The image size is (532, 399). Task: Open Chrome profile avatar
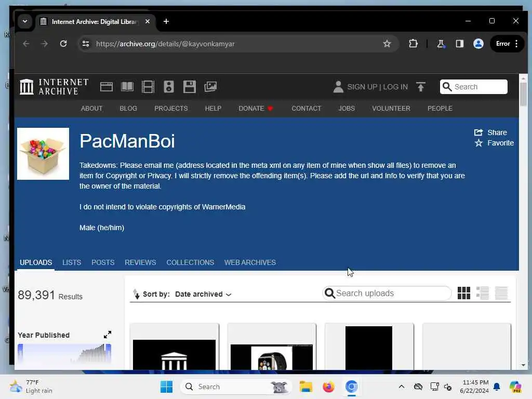478,44
